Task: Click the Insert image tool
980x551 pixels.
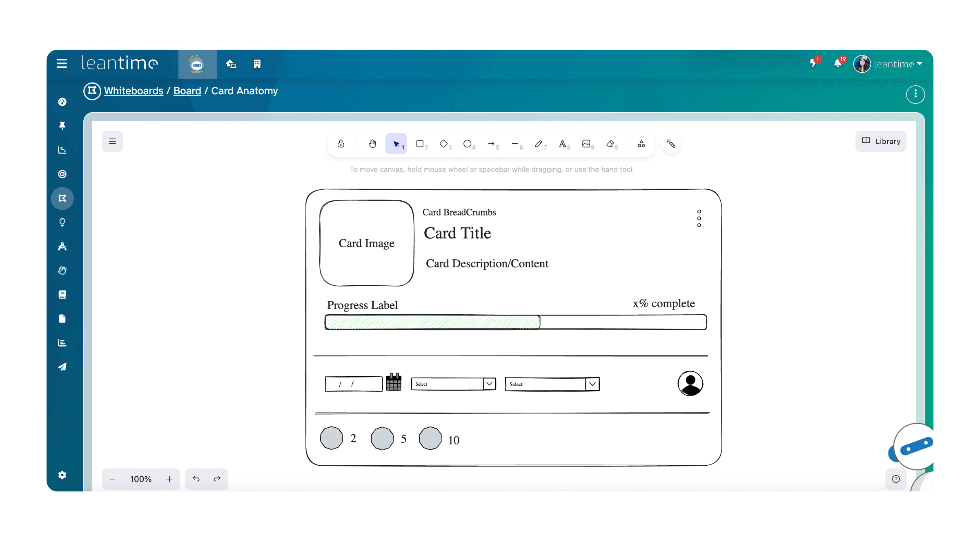Action: (586, 144)
